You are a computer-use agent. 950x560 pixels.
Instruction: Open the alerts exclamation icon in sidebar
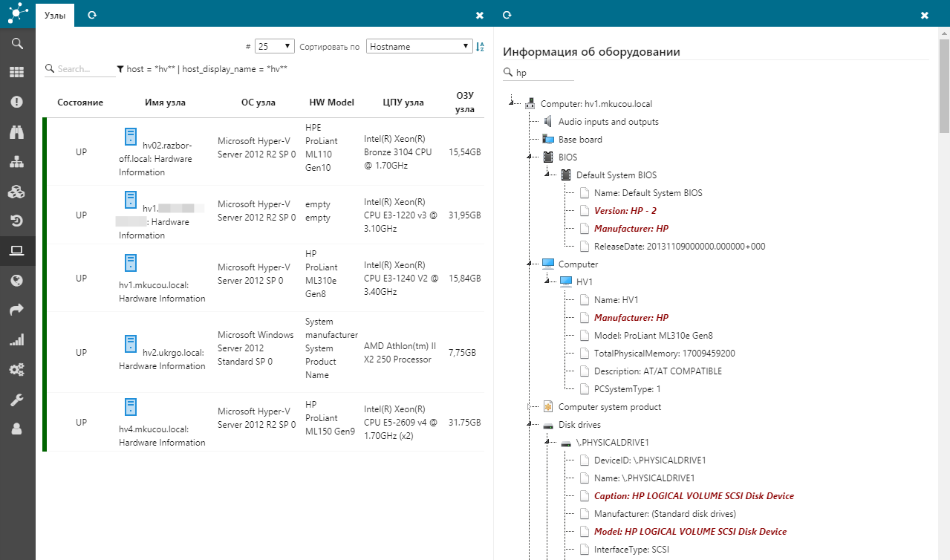pos(17,102)
